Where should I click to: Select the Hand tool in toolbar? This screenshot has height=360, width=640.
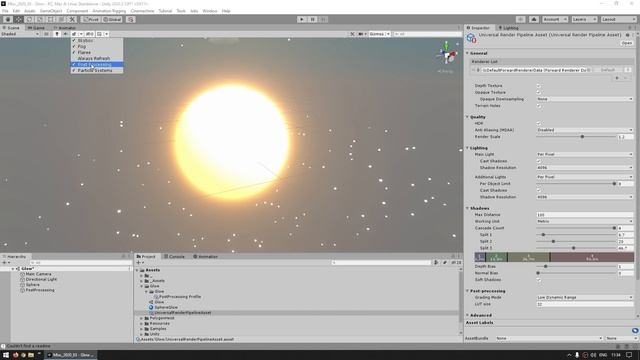pos(8,19)
